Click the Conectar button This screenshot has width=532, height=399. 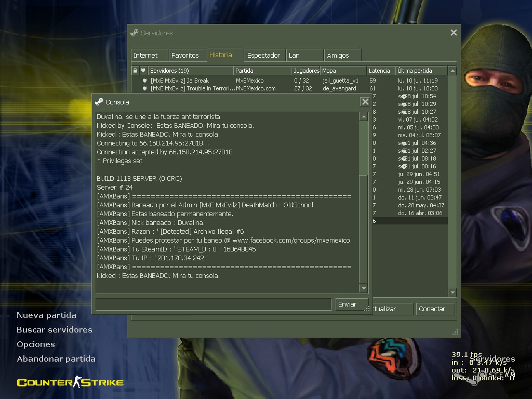click(x=435, y=309)
